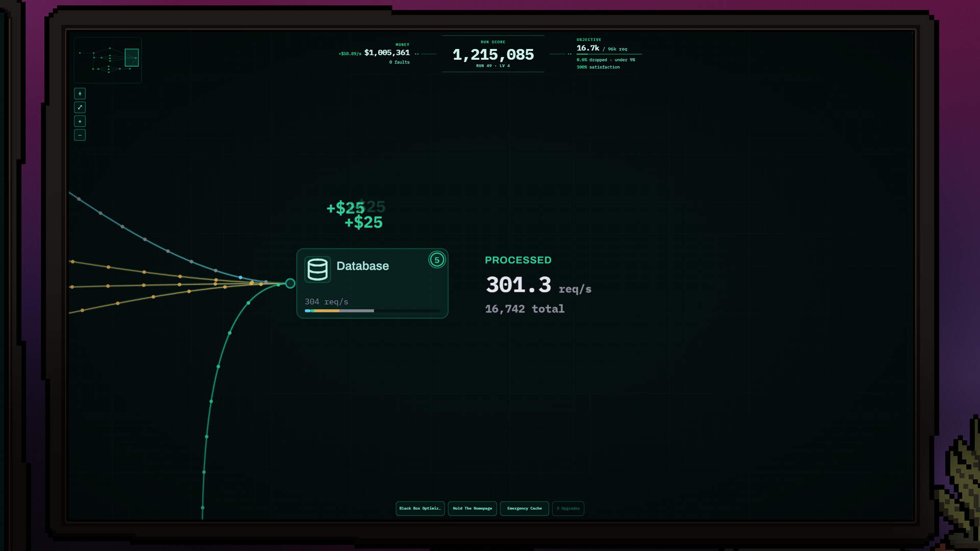Click the 1,215,085 run score value
Viewport: 980px width, 551px height.
point(493,55)
